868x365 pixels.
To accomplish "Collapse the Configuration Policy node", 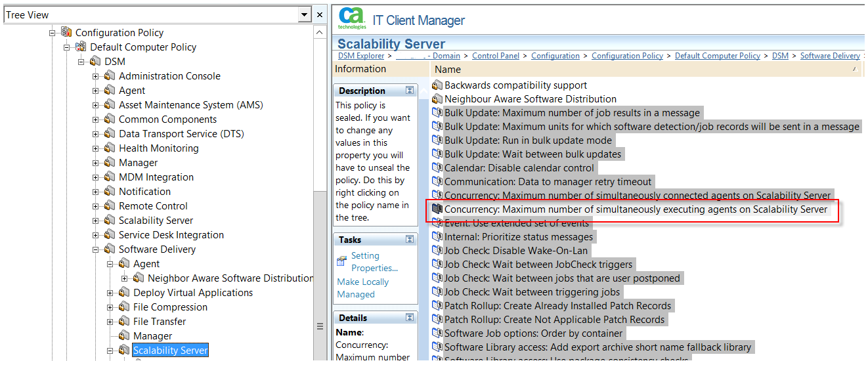I will tap(52, 33).
